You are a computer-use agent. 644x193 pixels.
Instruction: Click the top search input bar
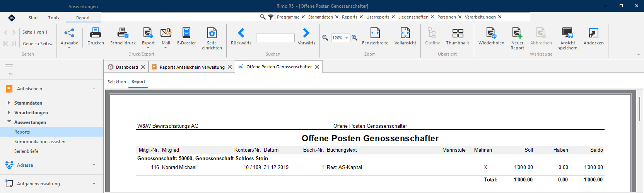(x=180, y=17)
